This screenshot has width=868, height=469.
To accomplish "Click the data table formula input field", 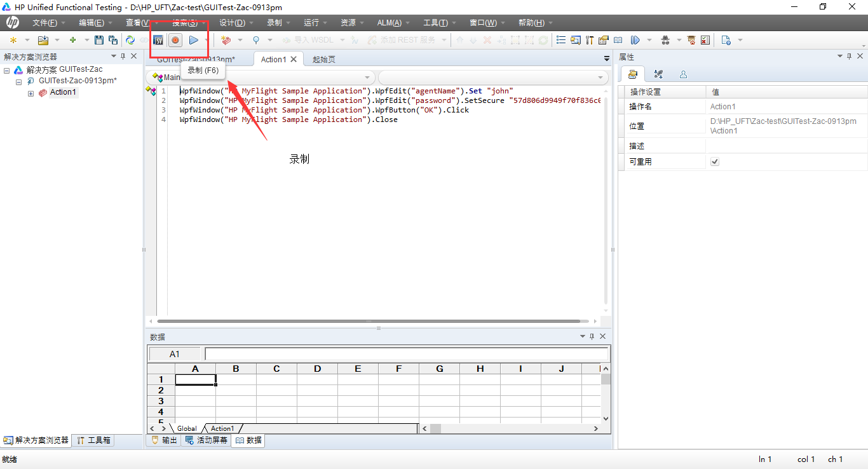I will 407,354.
